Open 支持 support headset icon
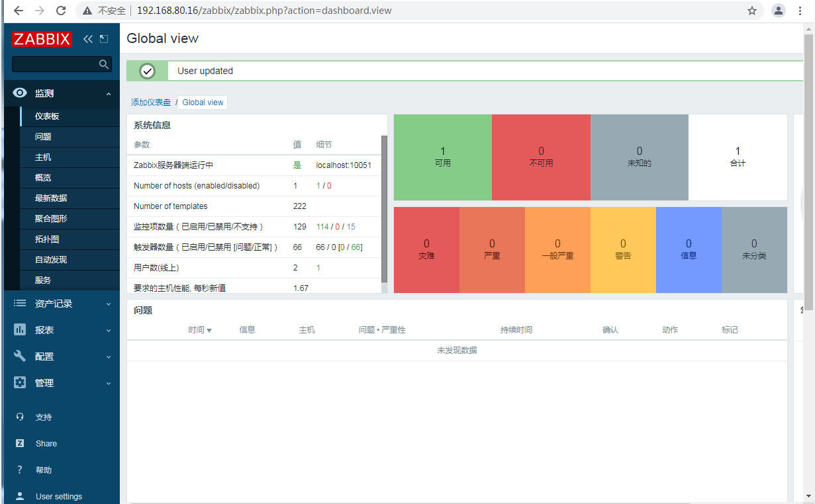Screen dimensions: 815x504 [20, 417]
